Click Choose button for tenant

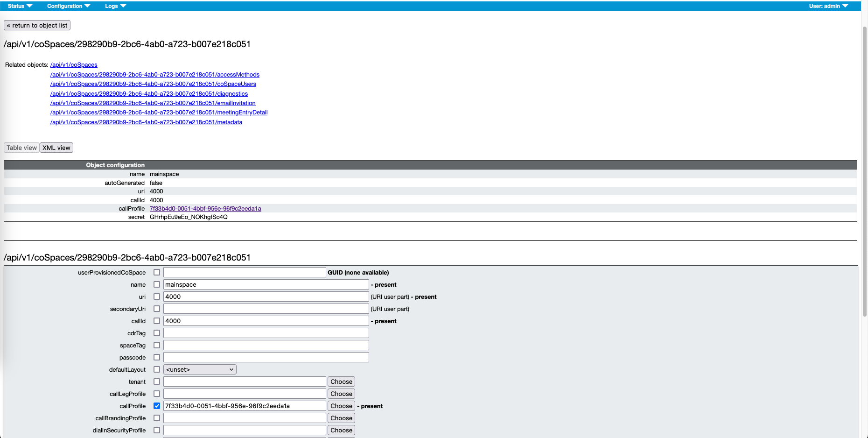click(x=341, y=381)
